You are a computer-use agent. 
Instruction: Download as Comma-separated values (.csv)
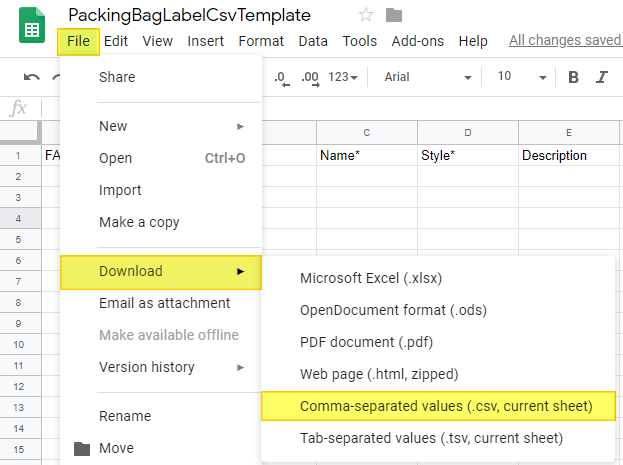(438, 406)
